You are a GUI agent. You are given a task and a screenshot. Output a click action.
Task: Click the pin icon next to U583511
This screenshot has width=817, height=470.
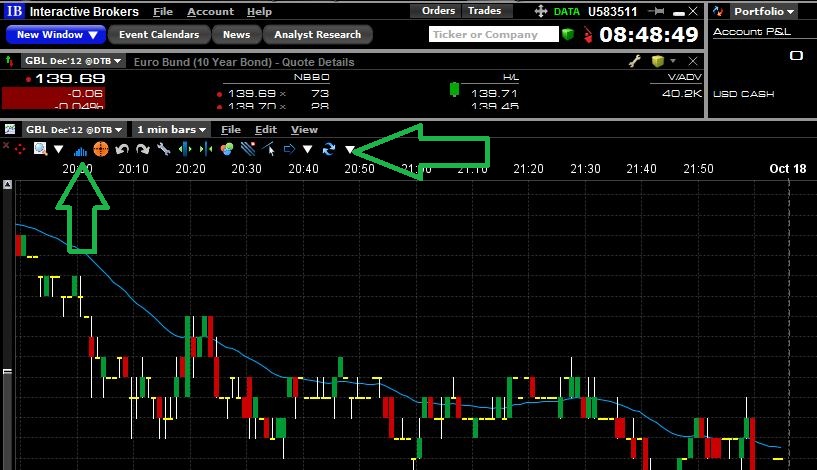[656, 11]
